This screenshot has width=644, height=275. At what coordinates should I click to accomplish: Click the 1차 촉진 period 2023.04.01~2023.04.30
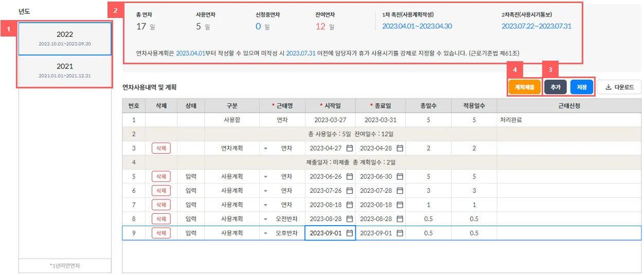coord(417,26)
